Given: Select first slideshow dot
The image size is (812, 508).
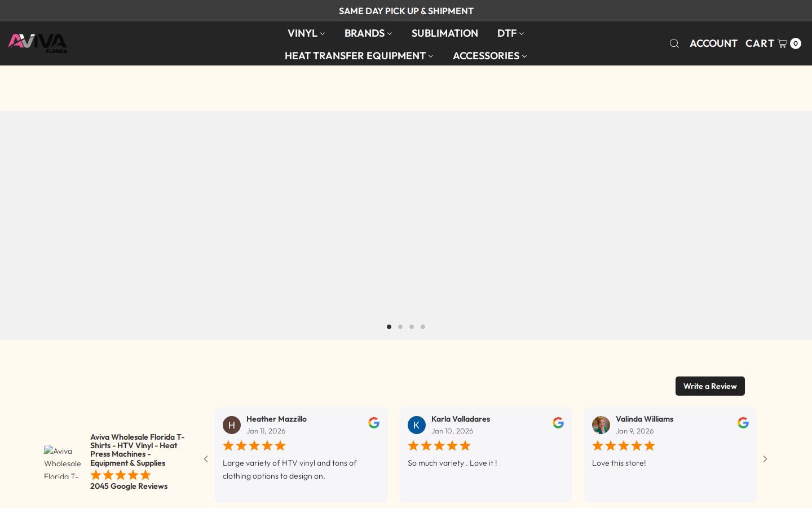Looking at the screenshot, I should coord(389,327).
